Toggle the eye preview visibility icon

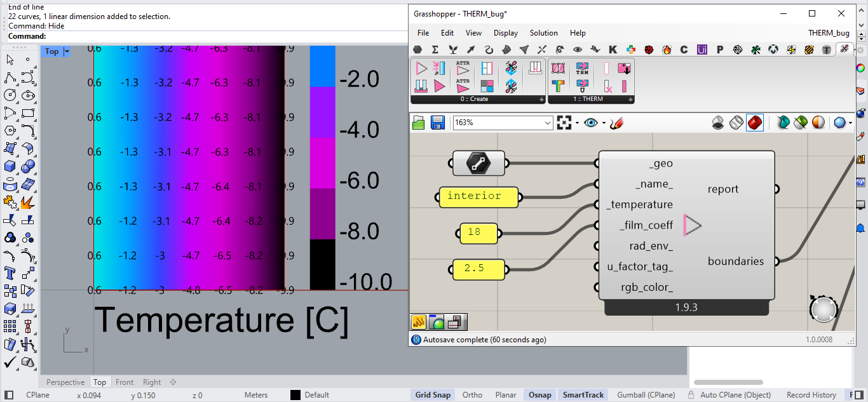591,123
